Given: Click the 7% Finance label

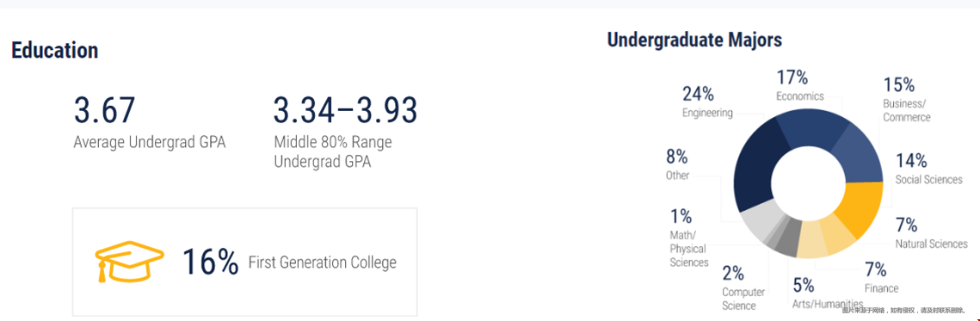Looking at the screenshot, I should point(881,278).
